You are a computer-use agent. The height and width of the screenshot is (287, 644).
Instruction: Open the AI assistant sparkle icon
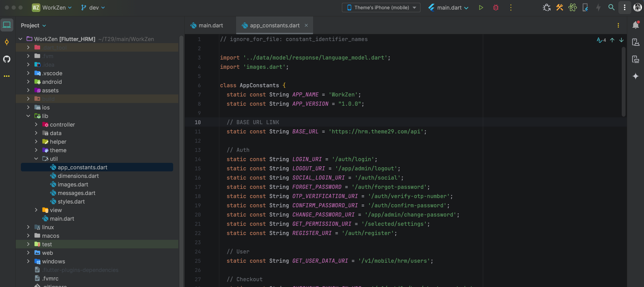(x=636, y=76)
